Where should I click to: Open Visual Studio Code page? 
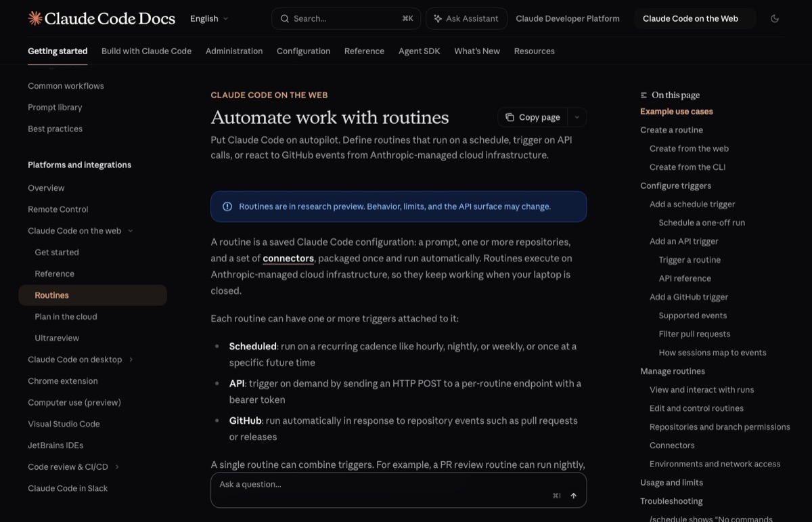64,425
